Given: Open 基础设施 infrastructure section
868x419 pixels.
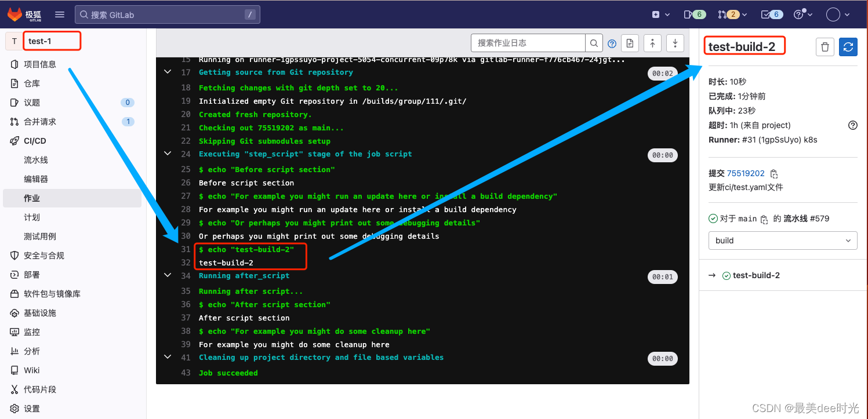Looking at the screenshot, I should coord(40,313).
